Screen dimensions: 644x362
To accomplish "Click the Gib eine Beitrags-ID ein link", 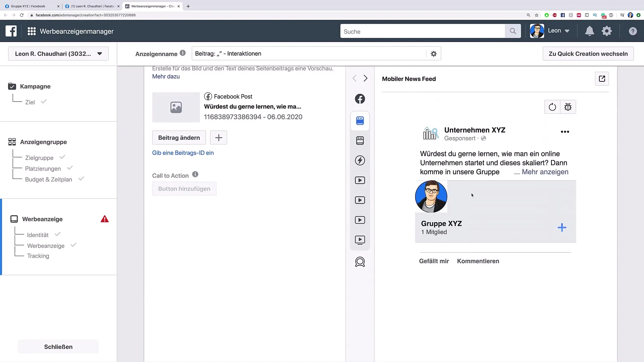I will [183, 153].
